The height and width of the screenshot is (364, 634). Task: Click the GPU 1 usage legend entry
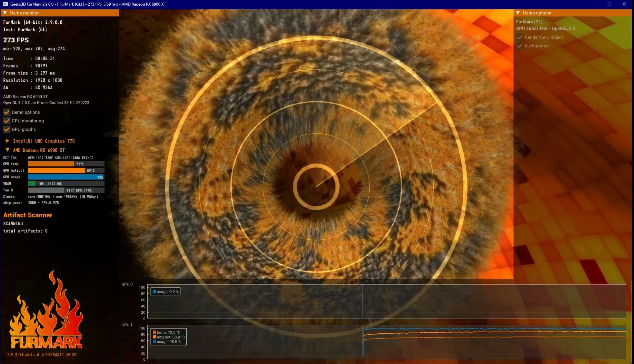tap(167, 342)
